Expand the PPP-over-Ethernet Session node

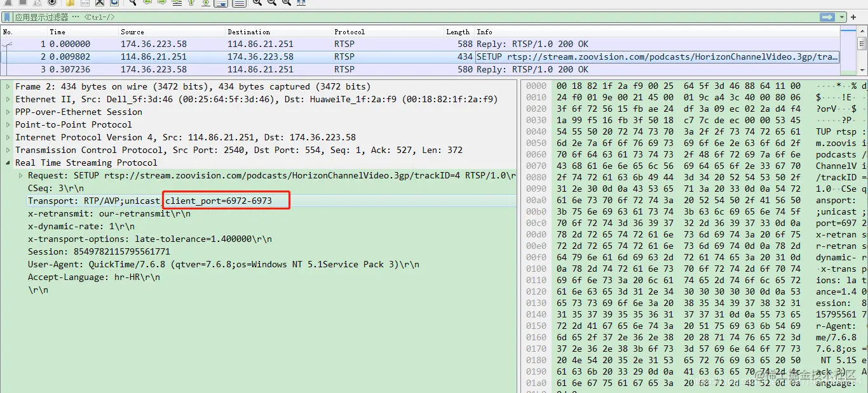point(8,112)
